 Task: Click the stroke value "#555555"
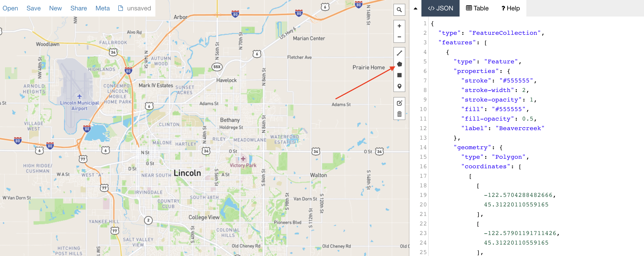[x=516, y=81]
